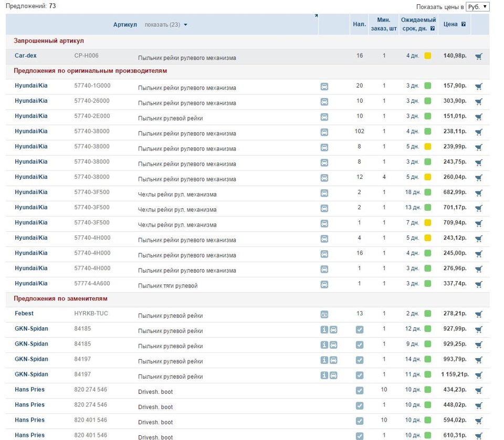Expand the показать (23) article list

click(166, 25)
